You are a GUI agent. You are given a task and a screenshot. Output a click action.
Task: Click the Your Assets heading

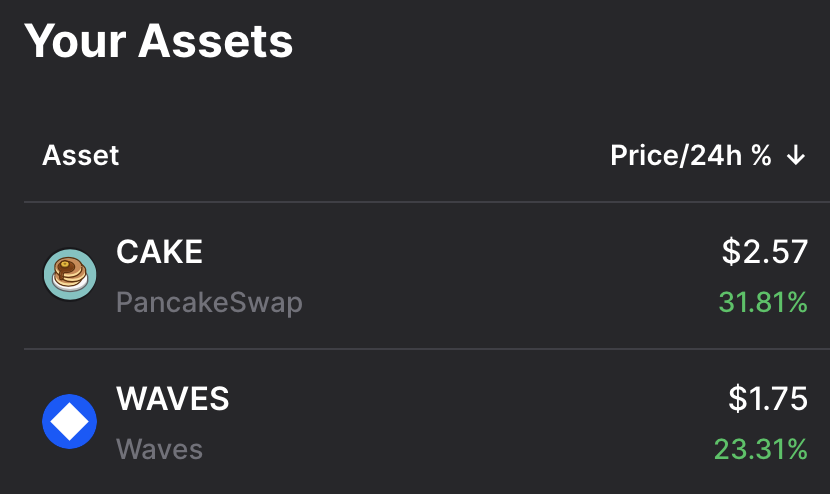(158, 42)
